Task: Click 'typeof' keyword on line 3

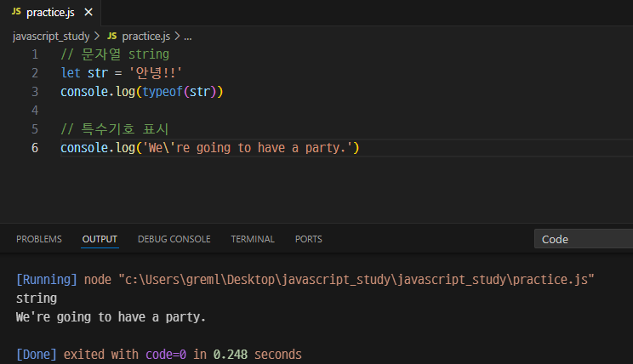Action: click(163, 92)
